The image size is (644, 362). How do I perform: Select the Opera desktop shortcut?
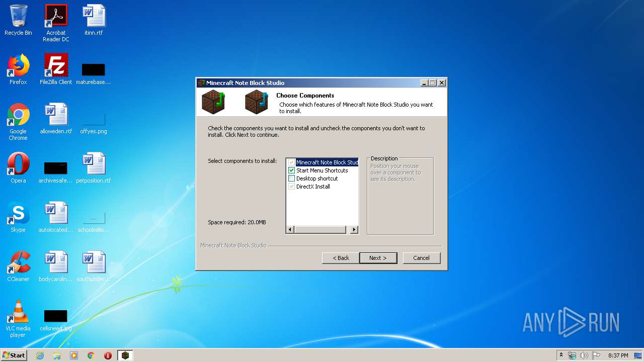(x=18, y=168)
